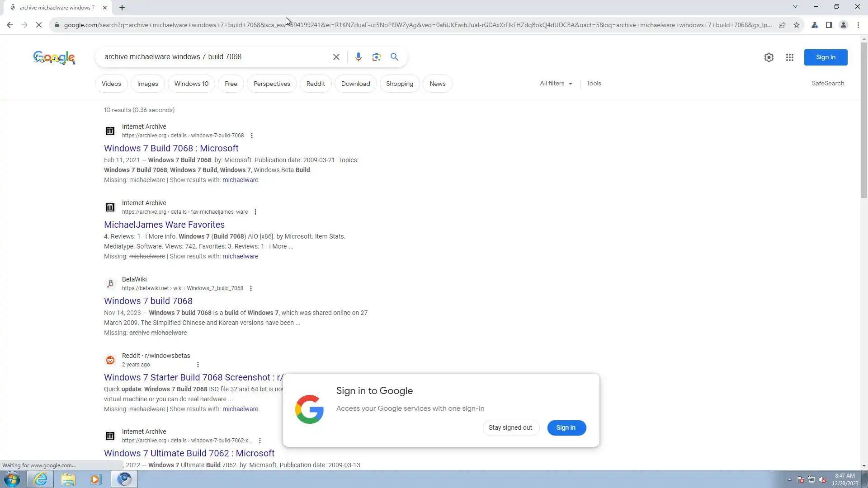Bookmark this page with star icon
Screen dimensions: 868x488
796,25
